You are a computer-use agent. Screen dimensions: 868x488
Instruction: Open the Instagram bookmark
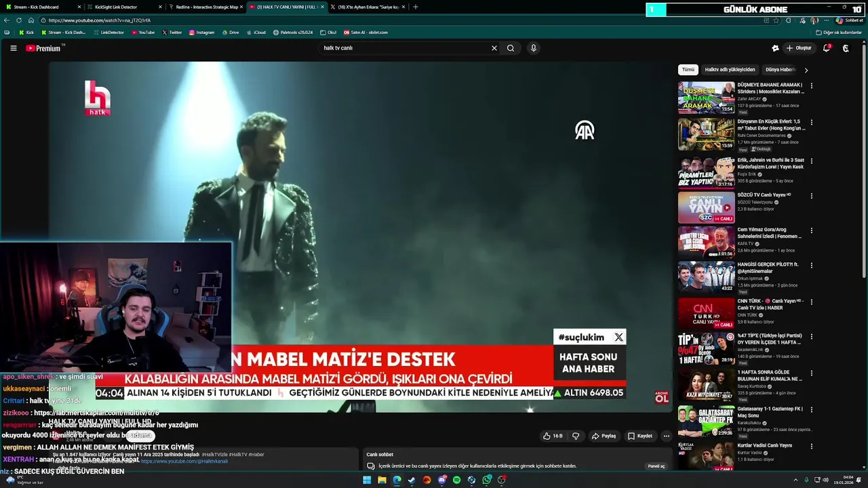tap(201, 33)
